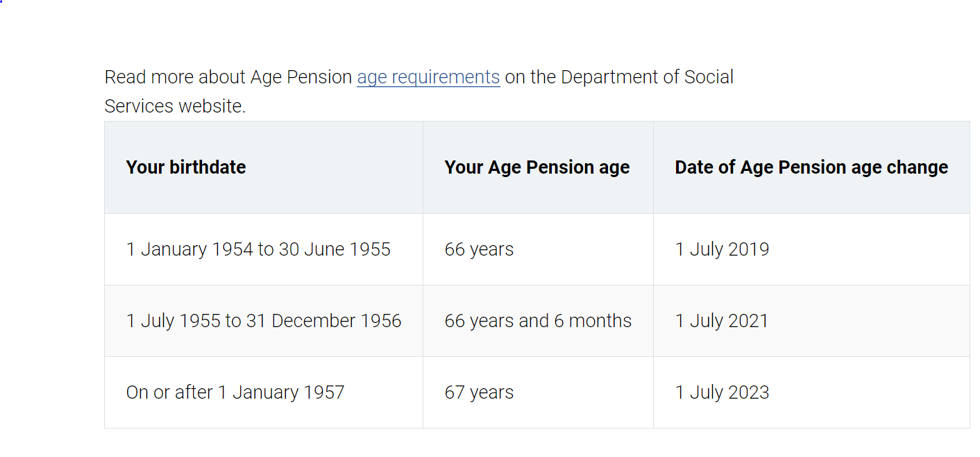Viewport: 980px width, 457px height.
Task: Select the Your Age Pension age header
Action: coord(537,167)
